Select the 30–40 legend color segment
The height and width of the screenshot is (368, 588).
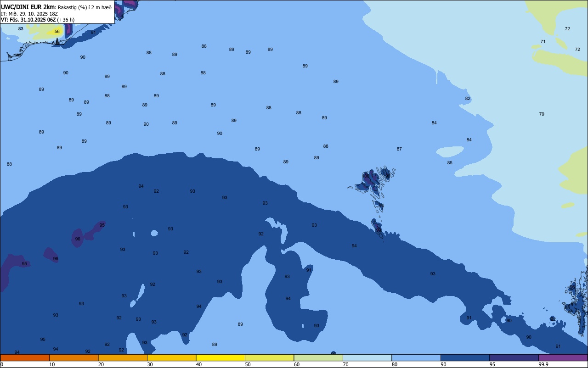171,357
